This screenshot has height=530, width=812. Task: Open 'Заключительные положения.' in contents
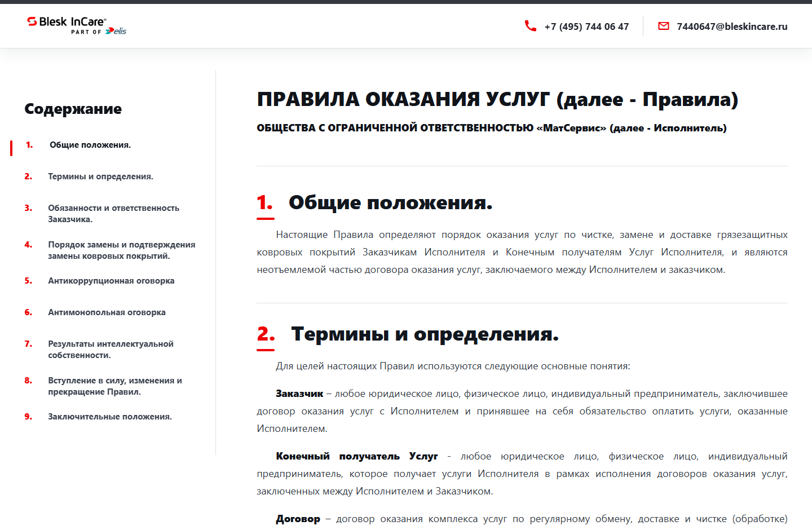pos(110,417)
